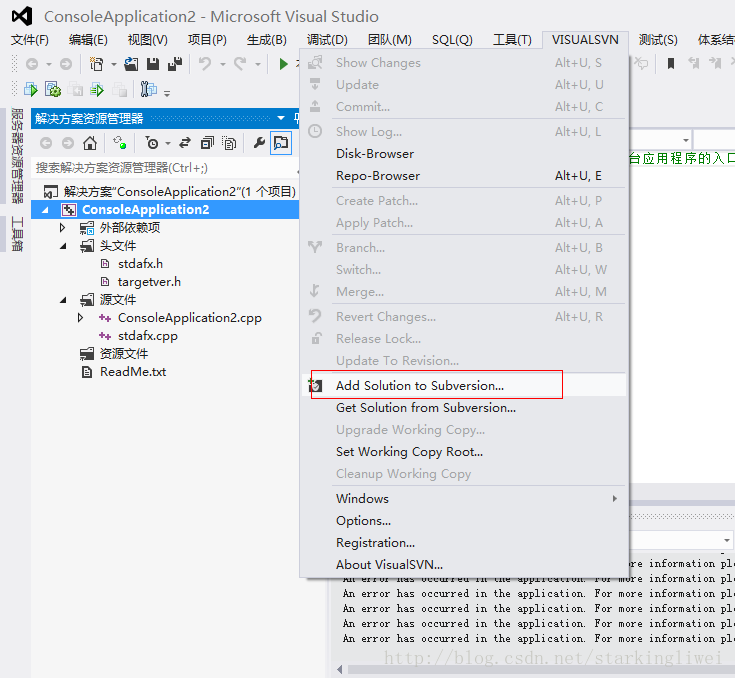The height and width of the screenshot is (678, 735).
Task: Open the 工具(T) menu
Action: pos(512,40)
